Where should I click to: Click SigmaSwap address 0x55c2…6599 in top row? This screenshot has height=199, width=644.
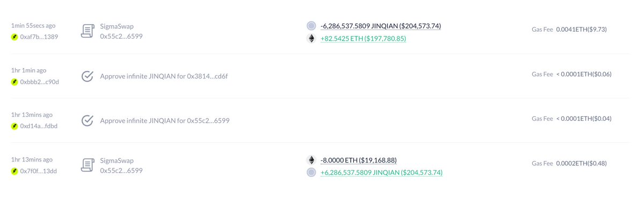pyautogui.click(x=121, y=36)
